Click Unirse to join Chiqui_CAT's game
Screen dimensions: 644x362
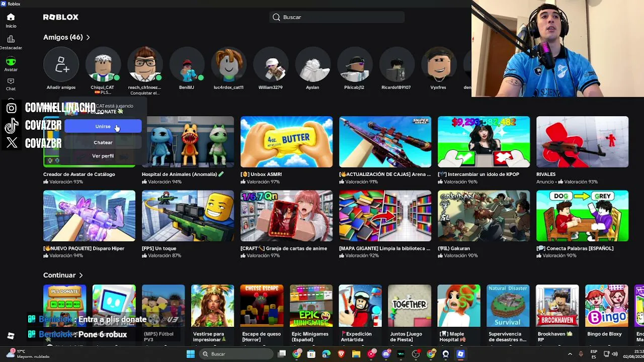pos(103,126)
